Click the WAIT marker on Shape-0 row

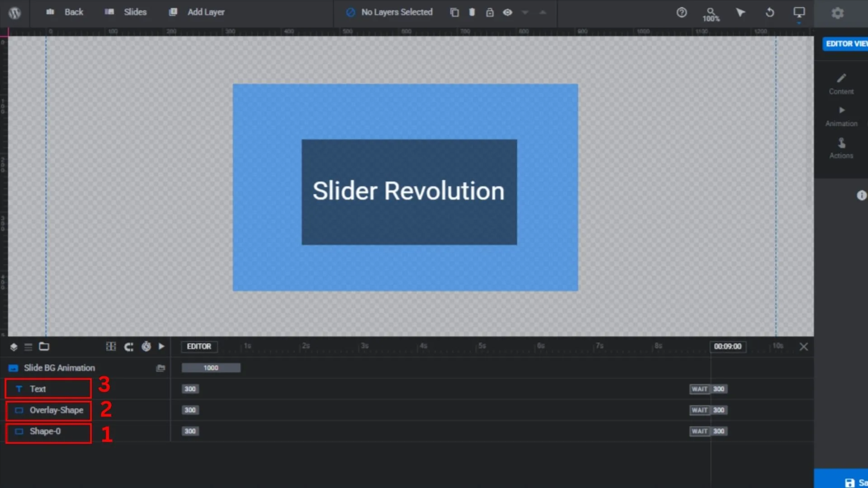[x=699, y=431]
